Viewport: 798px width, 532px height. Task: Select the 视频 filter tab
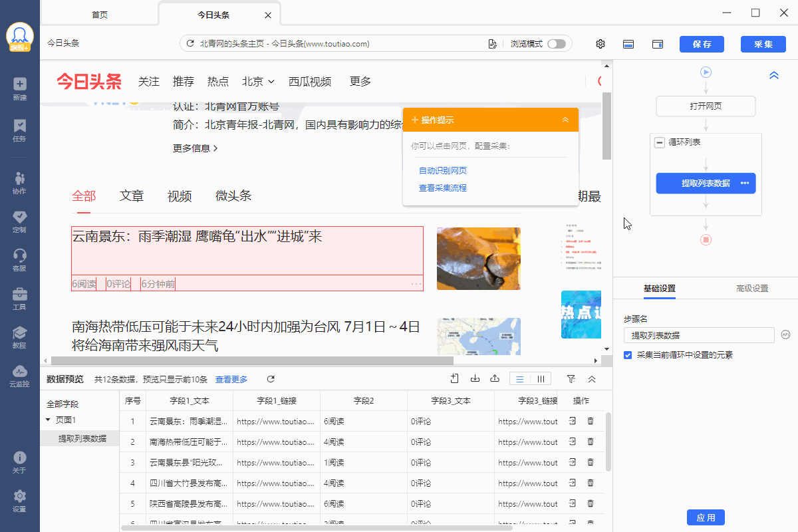point(180,196)
